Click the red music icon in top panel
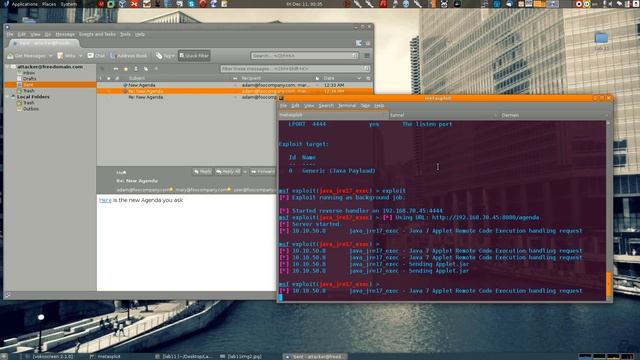Image resolution: width=640 pixels, height=360 pixels. point(383,4)
